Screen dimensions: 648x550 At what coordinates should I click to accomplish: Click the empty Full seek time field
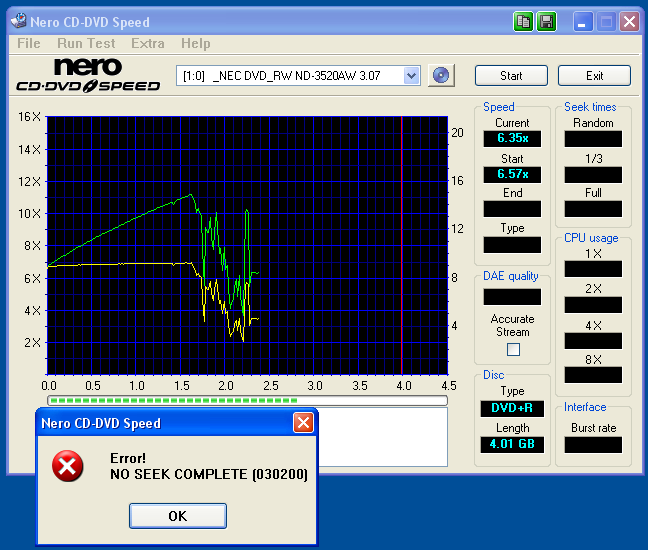pos(593,209)
